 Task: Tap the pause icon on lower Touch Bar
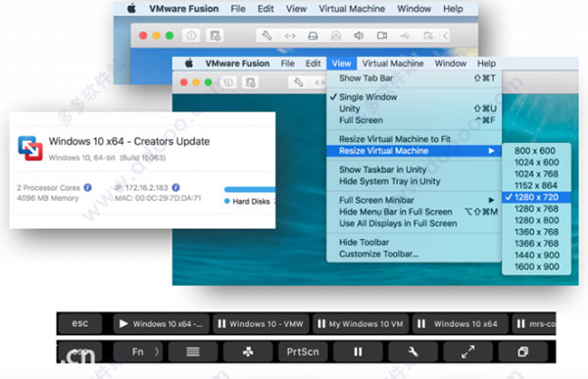[358, 352]
